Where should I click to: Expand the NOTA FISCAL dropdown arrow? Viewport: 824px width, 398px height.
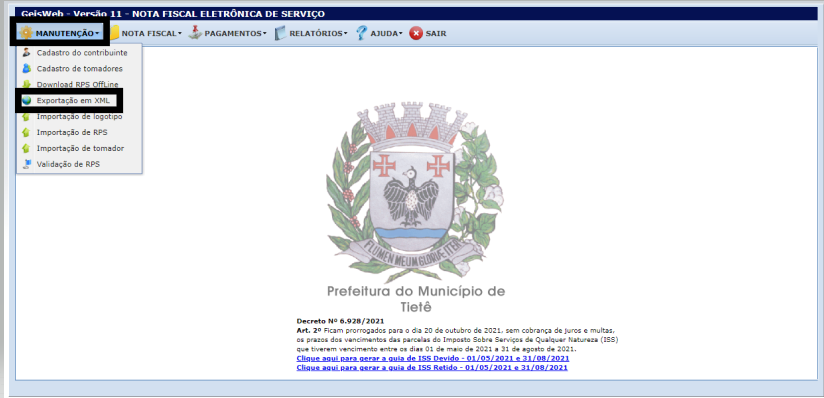click(180, 34)
